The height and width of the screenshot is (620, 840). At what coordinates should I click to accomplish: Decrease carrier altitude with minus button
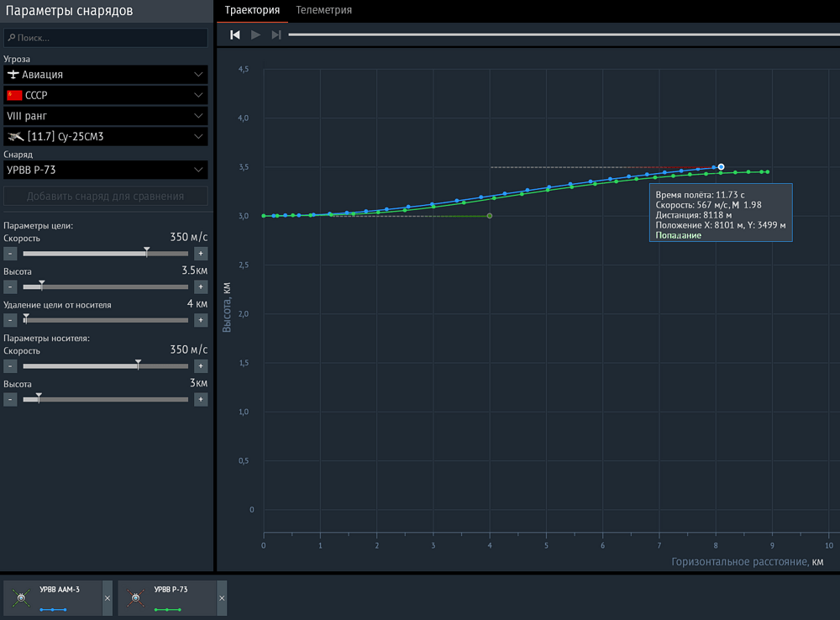point(10,399)
